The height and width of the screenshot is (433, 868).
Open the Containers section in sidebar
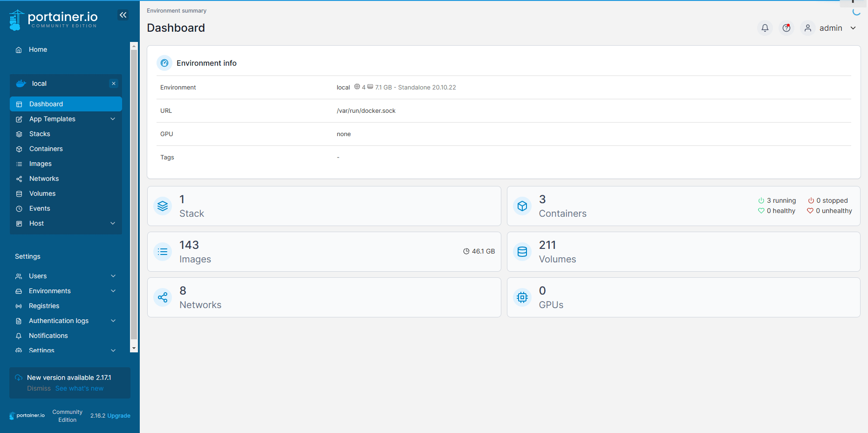click(46, 149)
